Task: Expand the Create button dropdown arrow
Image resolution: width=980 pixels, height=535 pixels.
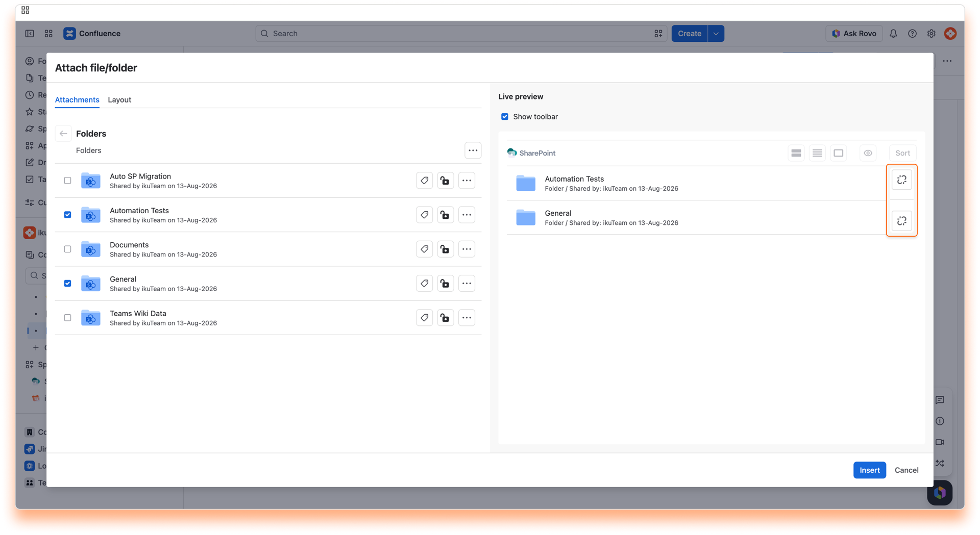Action: (716, 34)
